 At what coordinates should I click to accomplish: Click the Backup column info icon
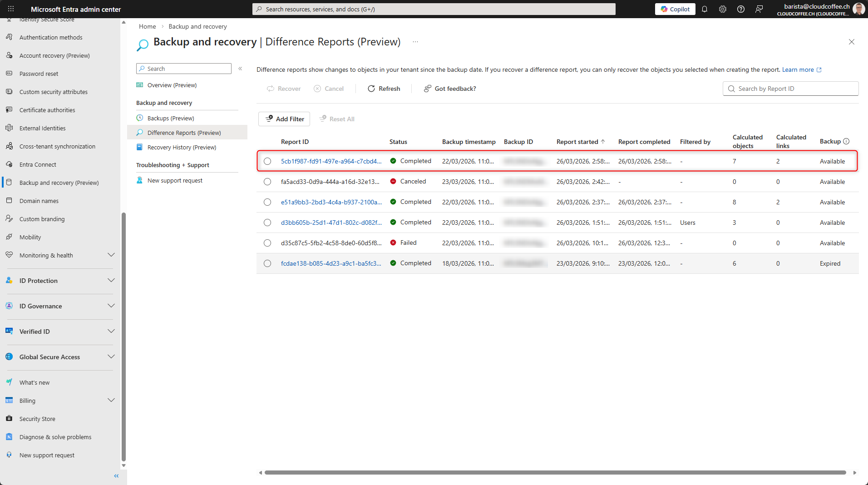coord(846,141)
